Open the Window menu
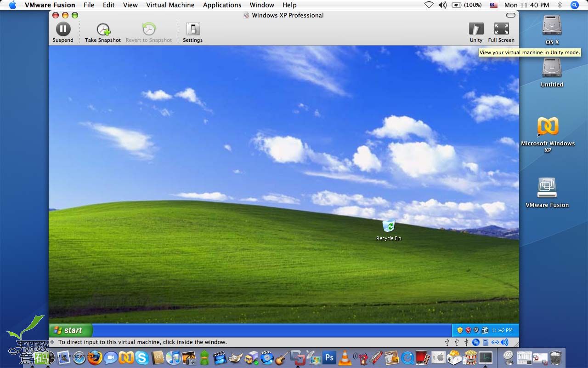The image size is (588, 368). pos(262,5)
